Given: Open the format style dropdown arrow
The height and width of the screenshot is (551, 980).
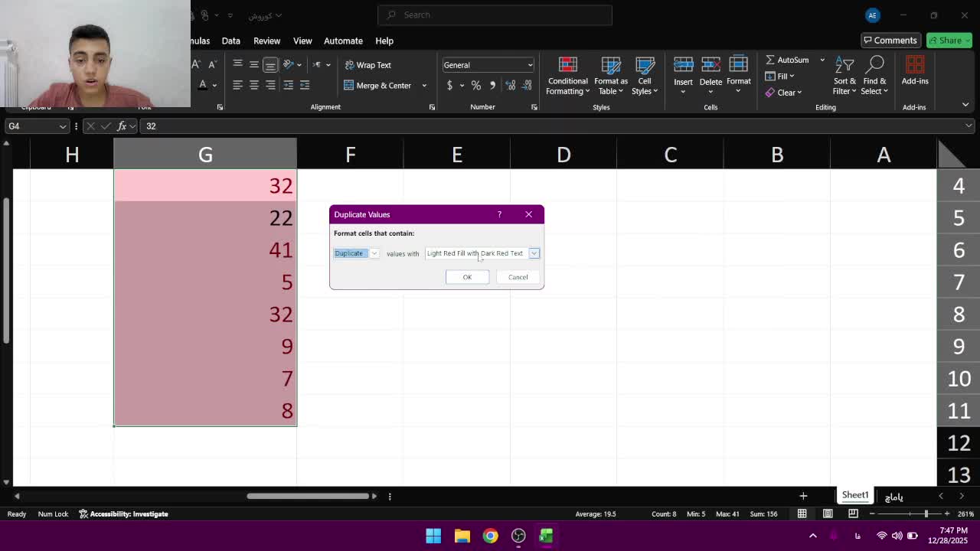Looking at the screenshot, I should [534, 253].
